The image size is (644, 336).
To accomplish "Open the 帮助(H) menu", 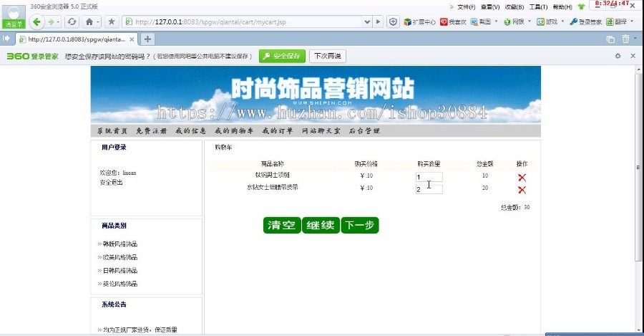I will point(562,7).
